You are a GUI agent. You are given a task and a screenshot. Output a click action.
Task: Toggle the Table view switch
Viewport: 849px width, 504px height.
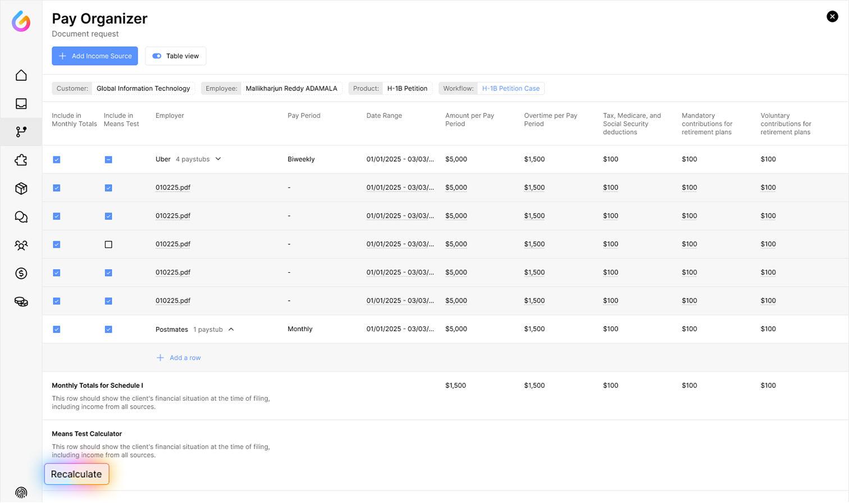(157, 56)
